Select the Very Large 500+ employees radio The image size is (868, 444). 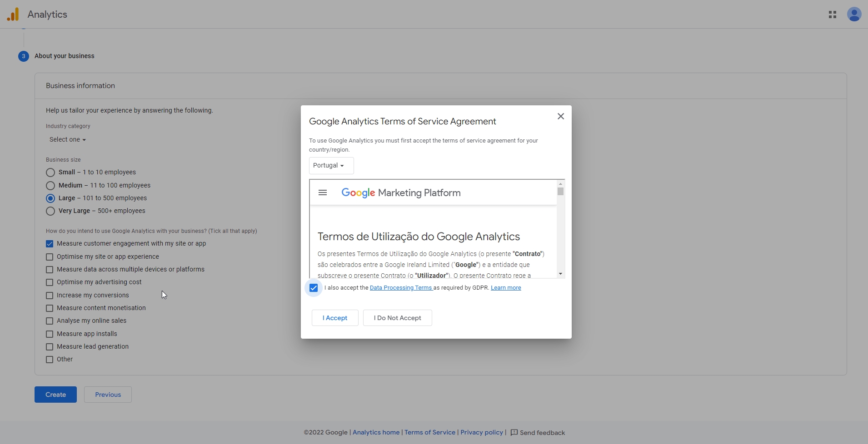(x=50, y=211)
